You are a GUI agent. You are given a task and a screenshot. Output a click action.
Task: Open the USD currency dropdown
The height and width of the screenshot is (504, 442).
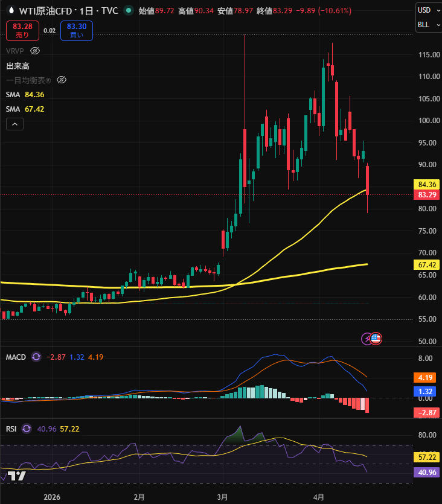click(427, 10)
